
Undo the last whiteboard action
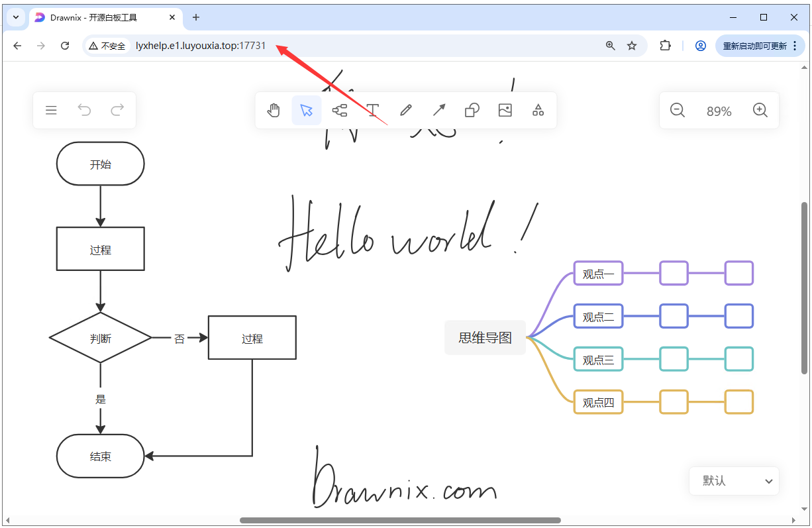tap(84, 111)
